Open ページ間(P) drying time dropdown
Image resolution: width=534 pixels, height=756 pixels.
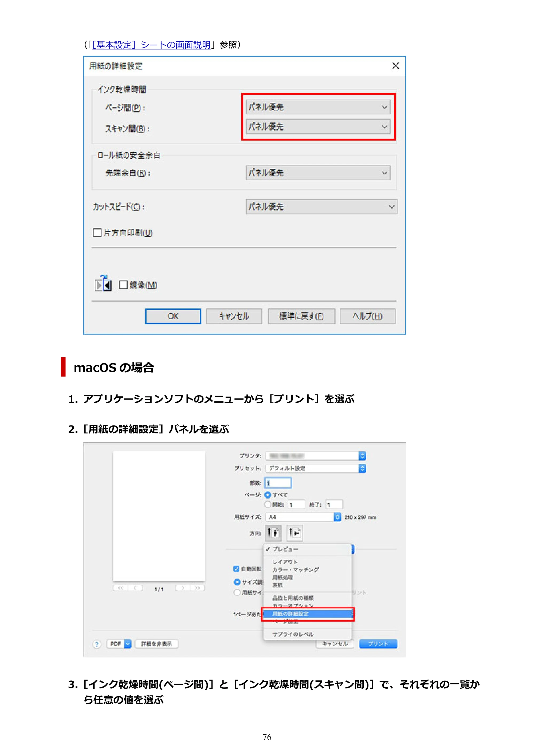(x=318, y=107)
